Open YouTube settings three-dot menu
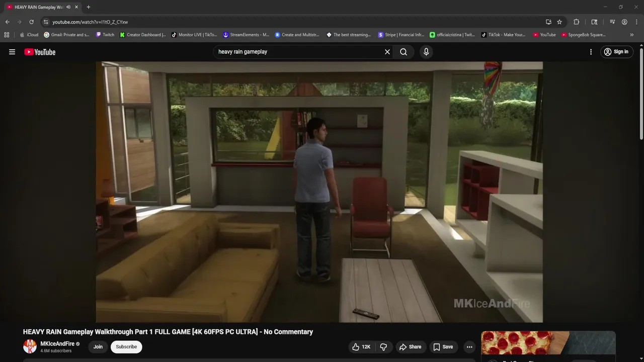The width and height of the screenshot is (644, 362). click(x=591, y=52)
